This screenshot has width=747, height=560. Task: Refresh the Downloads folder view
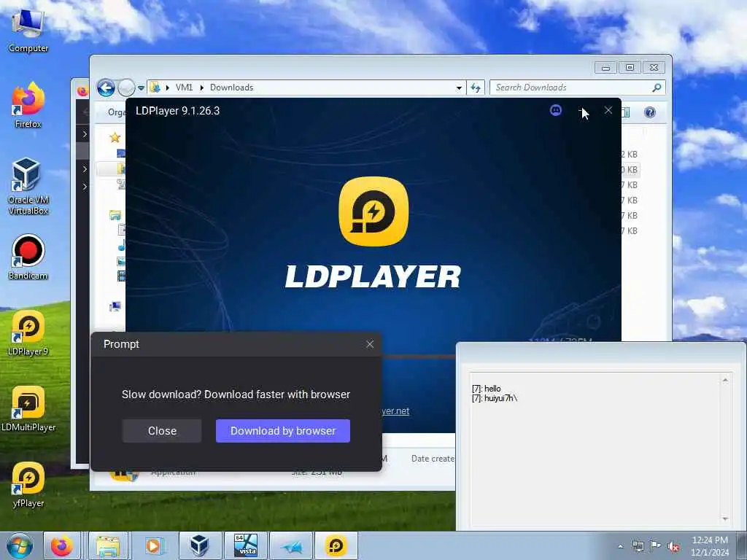[x=476, y=87]
